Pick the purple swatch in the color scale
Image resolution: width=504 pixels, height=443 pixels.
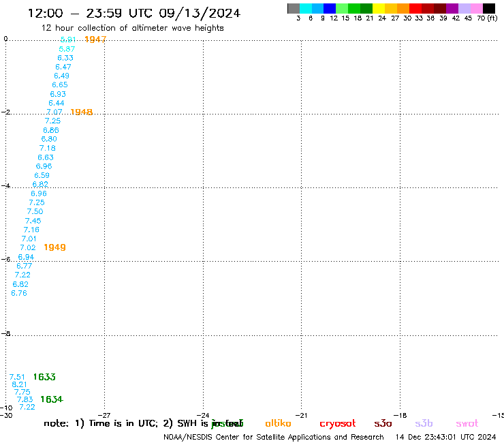[452, 8]
